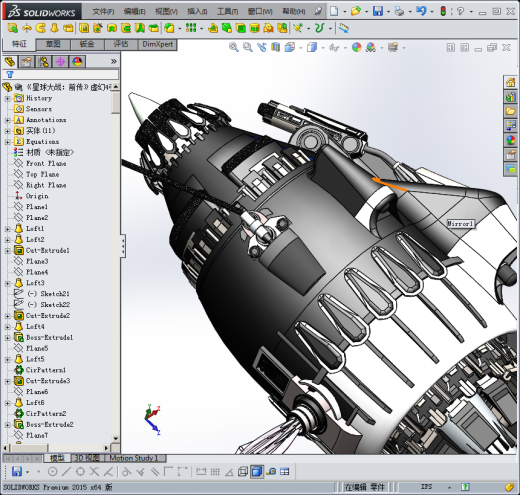
Task: Switch to the Motion Study 1 tab
Action: (133, 458)
